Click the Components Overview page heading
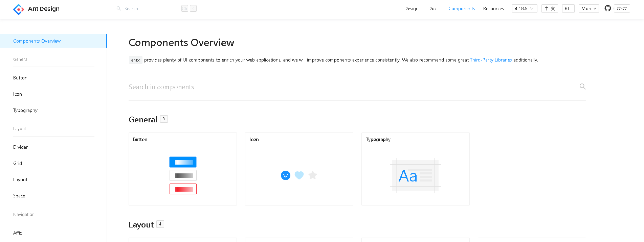 [x=181, y=43]
